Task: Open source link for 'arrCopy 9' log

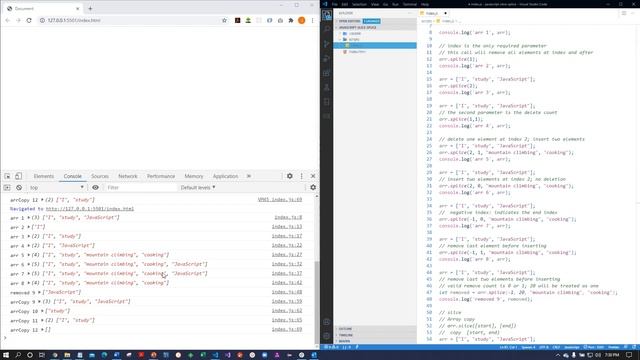Action: click(287, 301)
